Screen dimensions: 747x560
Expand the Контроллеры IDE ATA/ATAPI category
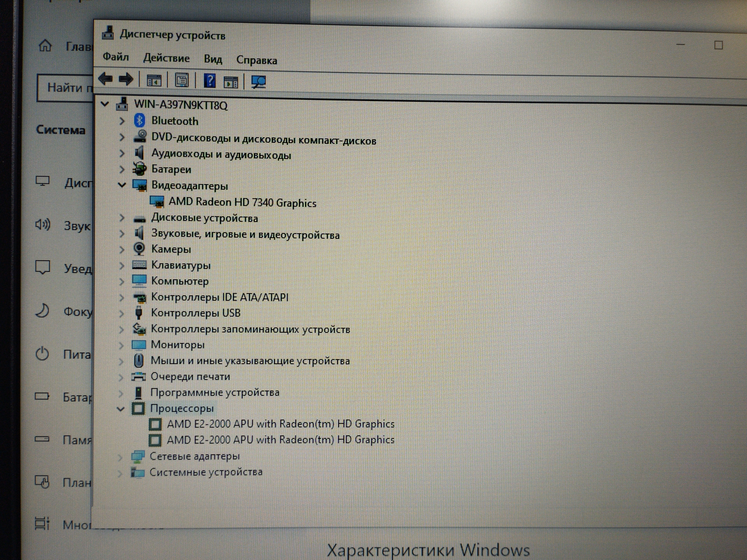(x=121, y=297)
